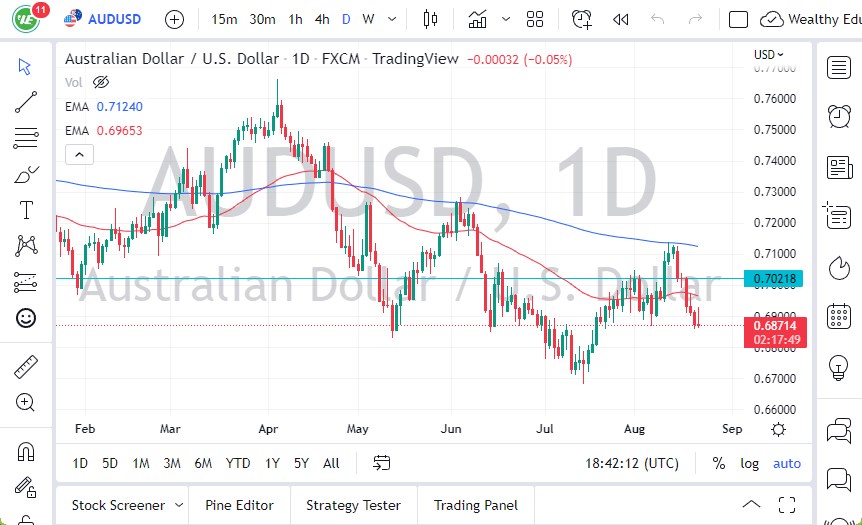Screen dimensions: 862x525
Task: Click the 0.70218 horizontal line price label
Action: pyautogui.click(x=775, y=279)
